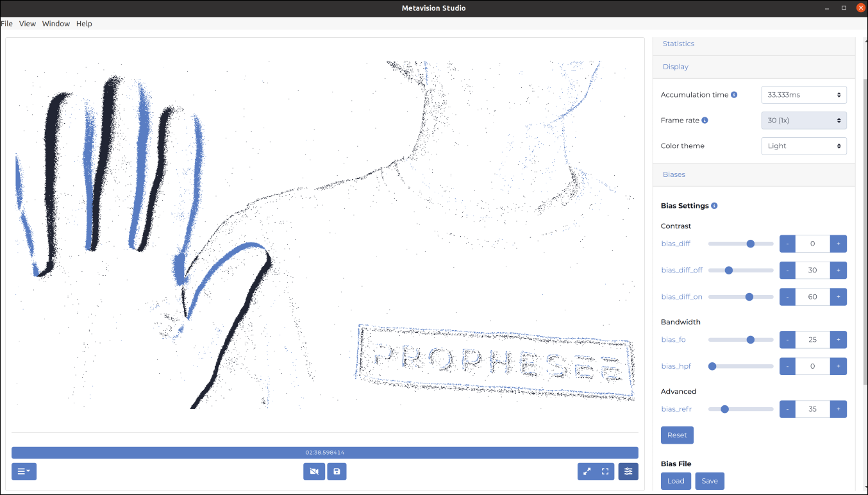Decrease bias_refr with minus button
Viewport: 868px width, 495px height.
coord(787,409)
